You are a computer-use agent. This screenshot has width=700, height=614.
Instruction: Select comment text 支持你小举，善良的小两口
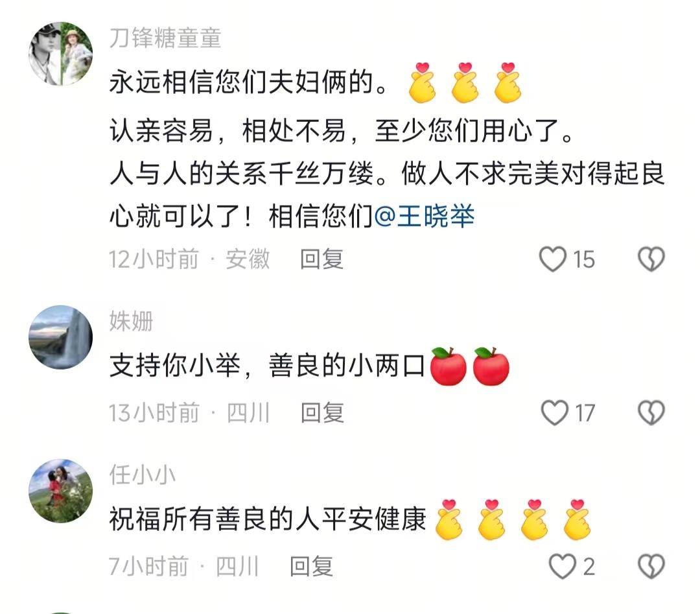click(267, 365)
